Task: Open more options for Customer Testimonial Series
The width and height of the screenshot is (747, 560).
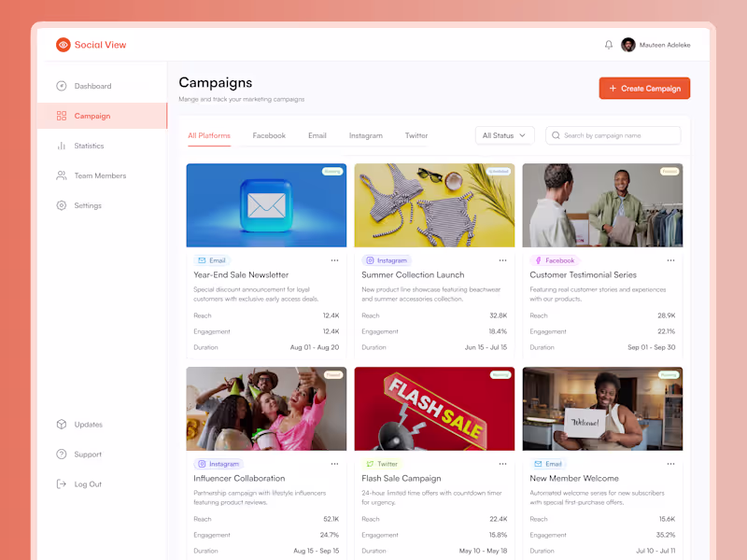Action: coord(670,260)
